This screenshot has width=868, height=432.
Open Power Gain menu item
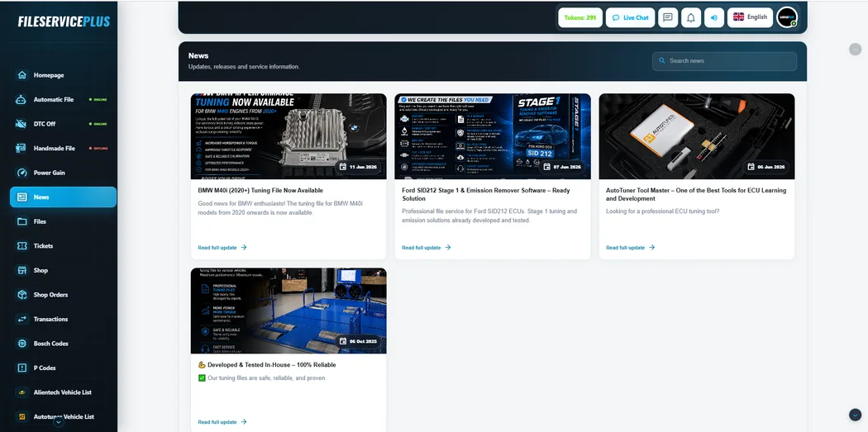(x=63, y=173)
